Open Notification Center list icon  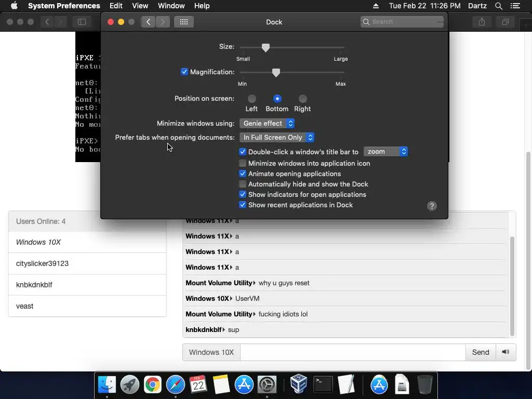point(515,6)
